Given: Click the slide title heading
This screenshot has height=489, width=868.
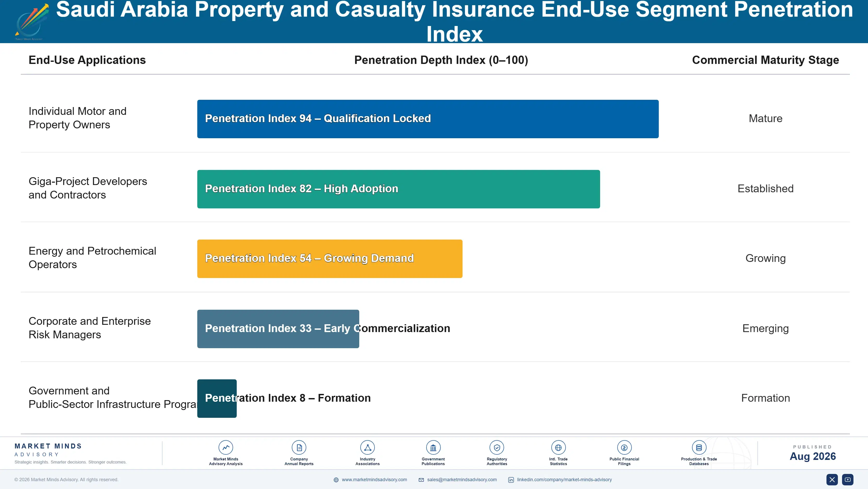Looking at the screenshot, I should (x=454, y=22).
